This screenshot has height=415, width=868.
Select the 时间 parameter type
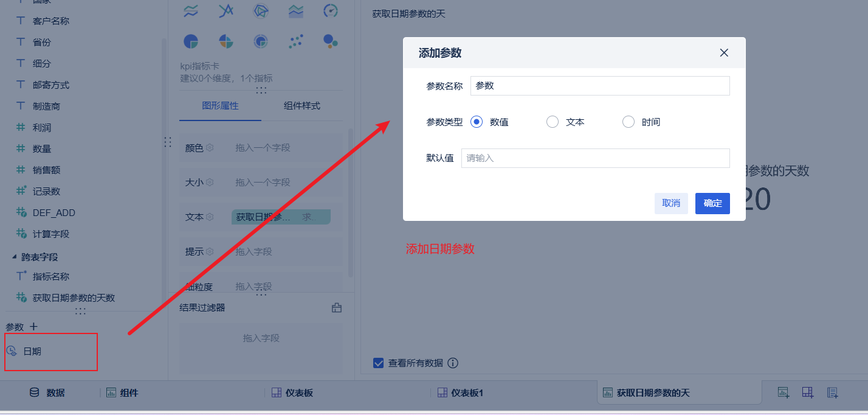tap(629, 122)
